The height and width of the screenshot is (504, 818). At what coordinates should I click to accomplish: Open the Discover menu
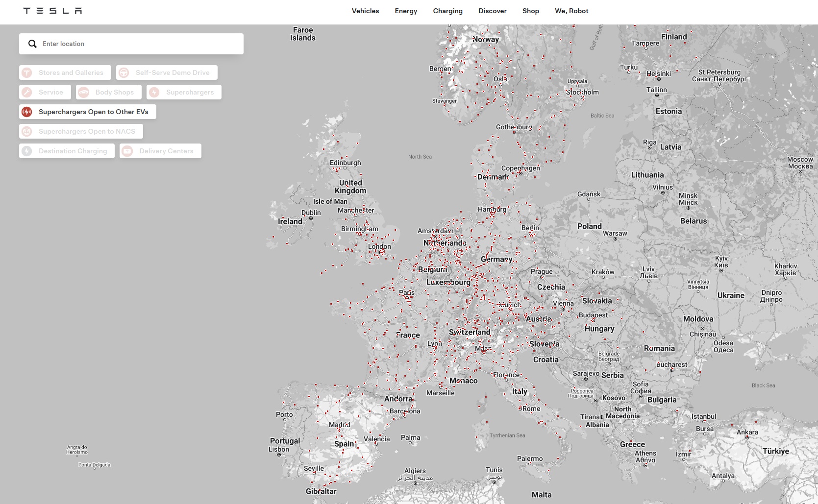point(493,11)
